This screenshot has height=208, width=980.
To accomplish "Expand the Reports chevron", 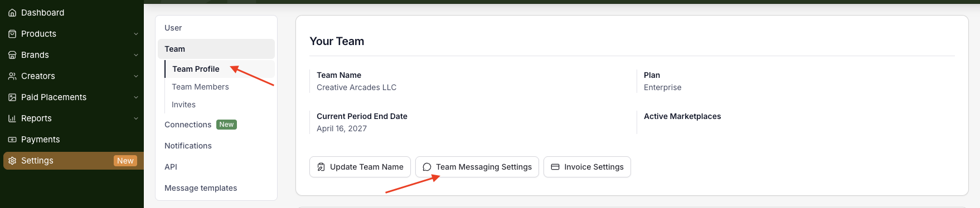I will pyautogui.click(x=136, y=118).
